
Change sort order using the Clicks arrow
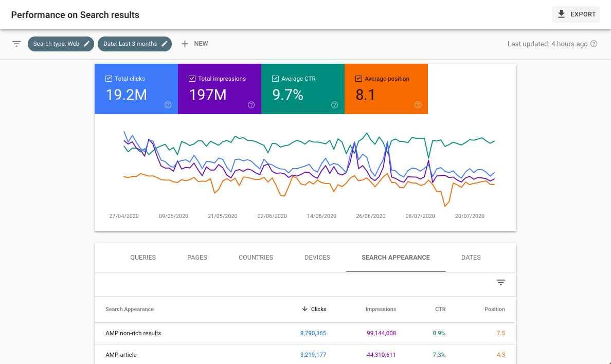click(x=304, y=309)
